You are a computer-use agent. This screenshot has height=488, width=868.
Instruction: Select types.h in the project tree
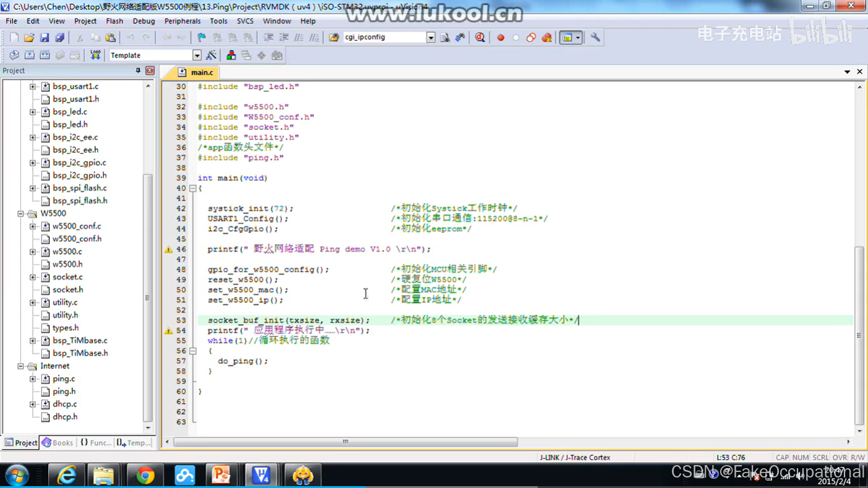66,328
